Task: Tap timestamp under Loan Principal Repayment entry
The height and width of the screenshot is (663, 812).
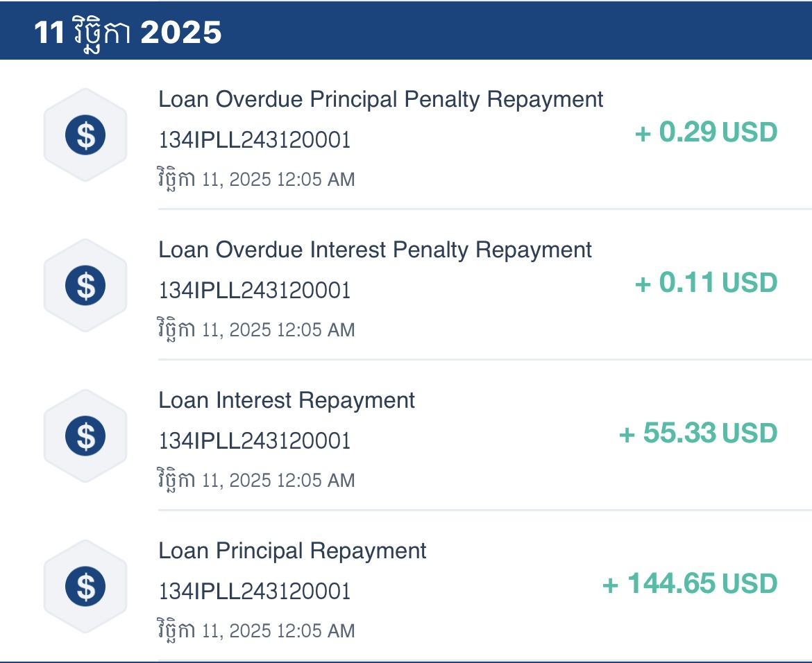Action: click(x=256, y=631)
